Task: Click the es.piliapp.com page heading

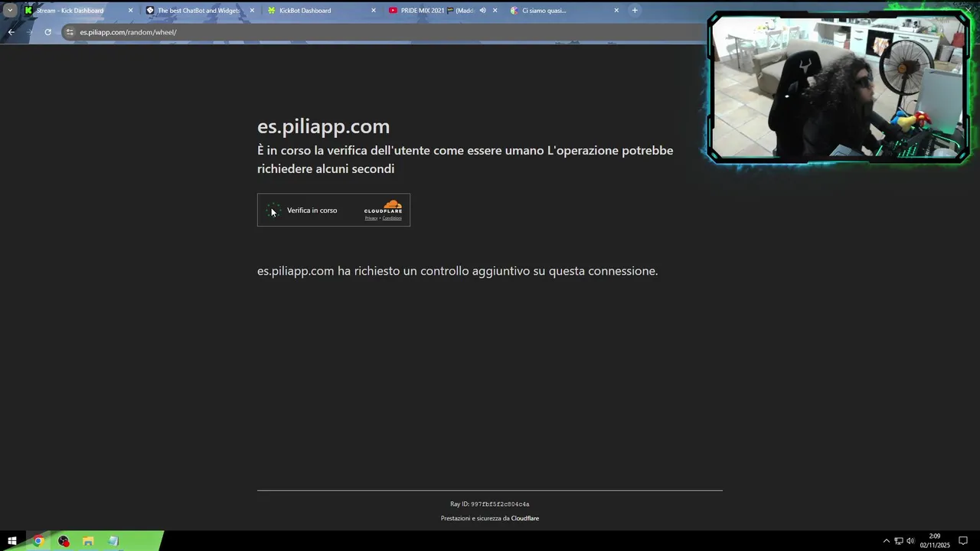Action: [x=323, y=126]
